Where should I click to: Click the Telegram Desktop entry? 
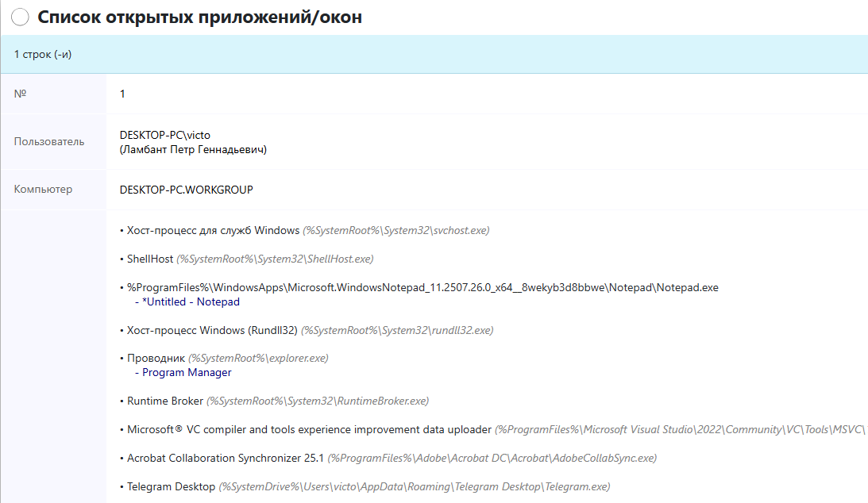point(171,486)
